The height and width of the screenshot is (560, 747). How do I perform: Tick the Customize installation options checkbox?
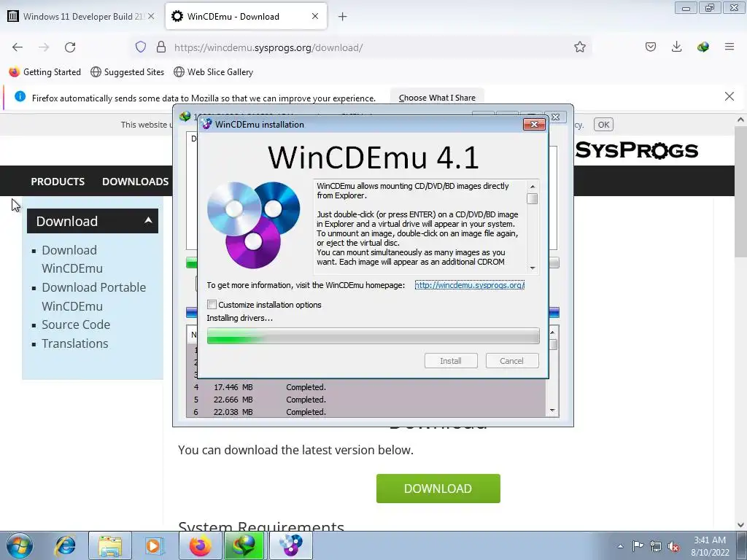point(212,304)
